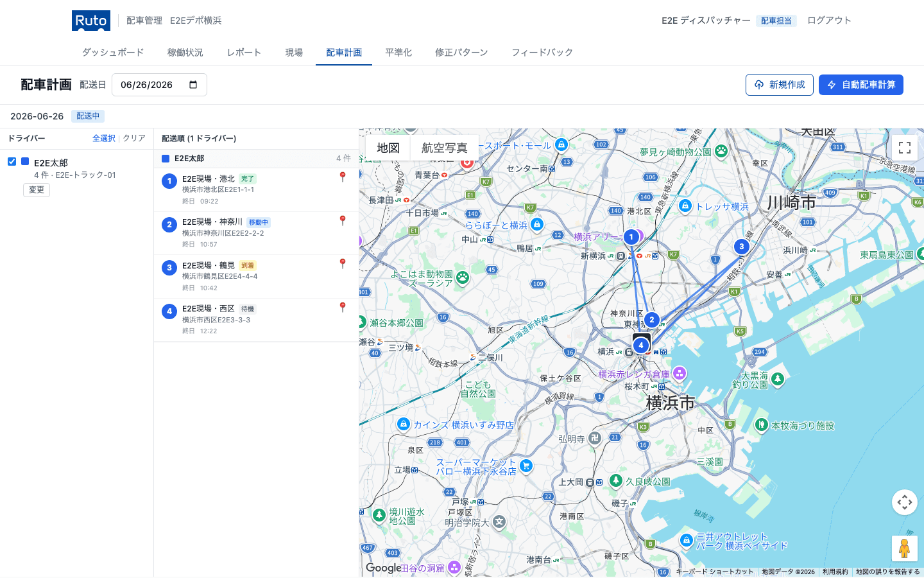This screenshot has width=924, height=578.
Task: Click the 配送中 status badge
Action: (88, 116)
